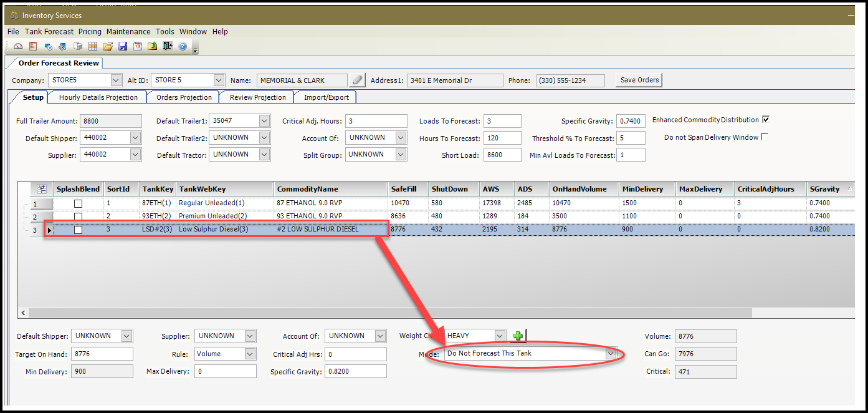This screenshot has width=868, height=413.
Task: Click the blue help question mark icon
Action: (183, 46)
